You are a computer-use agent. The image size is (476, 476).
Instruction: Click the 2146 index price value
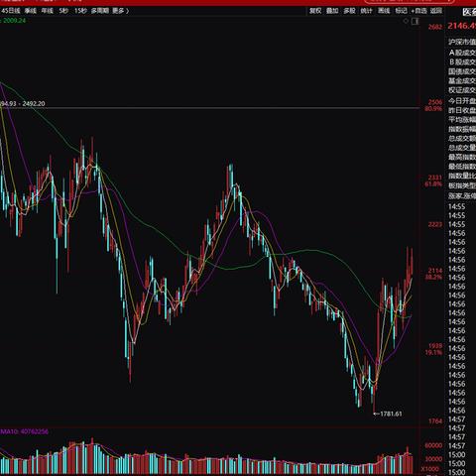pyautogui.click(x=461, y=26)
